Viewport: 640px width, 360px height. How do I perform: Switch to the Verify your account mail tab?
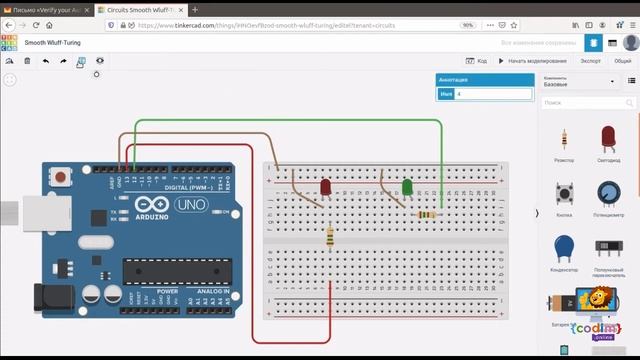click(46, 10)
